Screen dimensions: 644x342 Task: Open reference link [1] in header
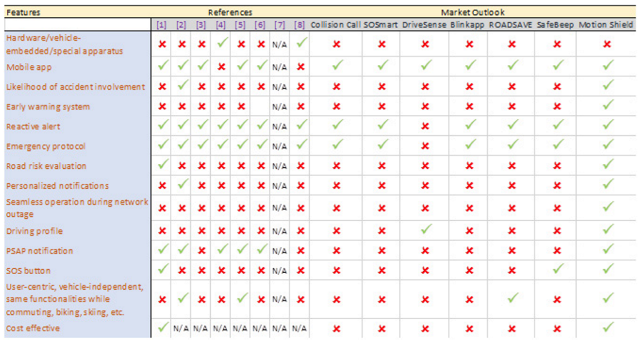[x=162, y=25]
